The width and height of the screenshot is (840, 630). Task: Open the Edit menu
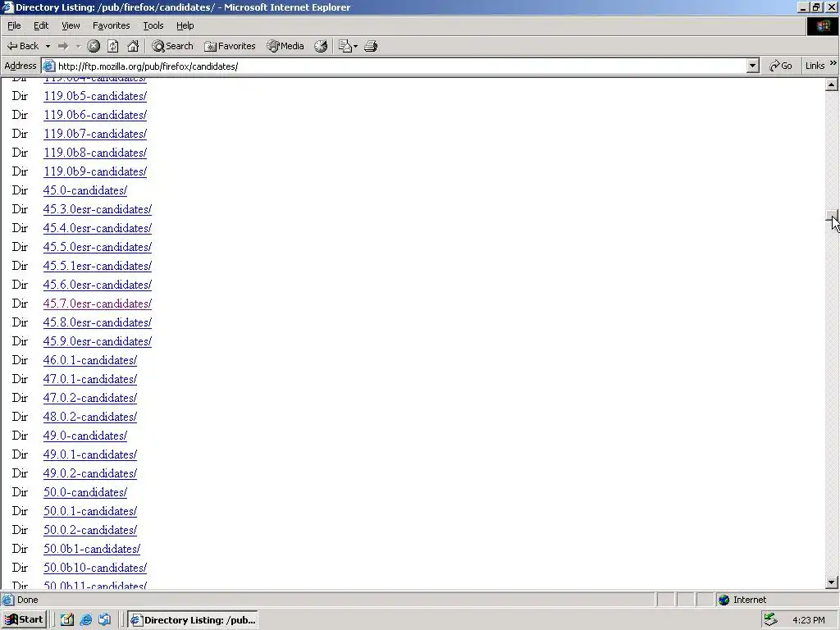(41, 25)
